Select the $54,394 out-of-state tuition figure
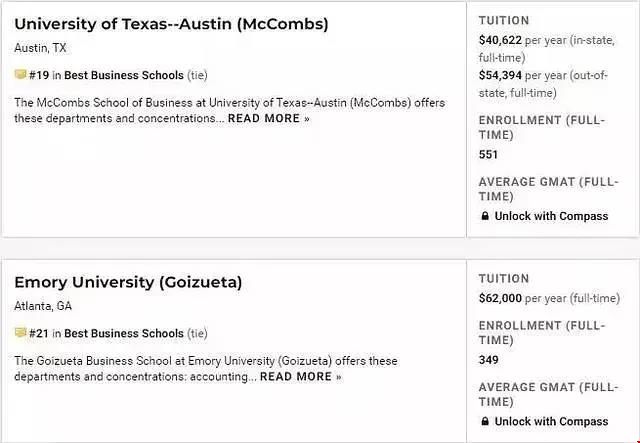This screenshot has height=443, width=640. point(500,75)
